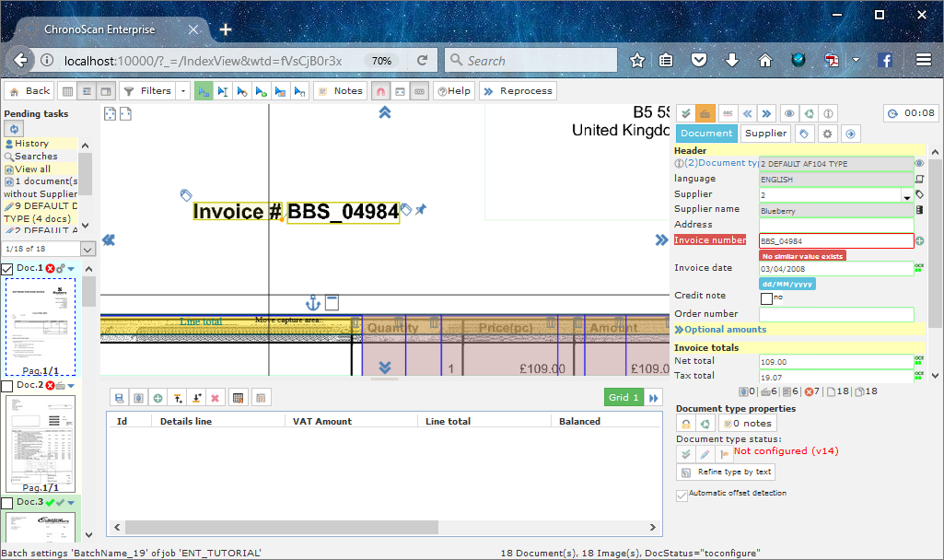Viewport: 944px width, 560px height.
Task: Select the pointer with tag tool
Action: [242, 91]
